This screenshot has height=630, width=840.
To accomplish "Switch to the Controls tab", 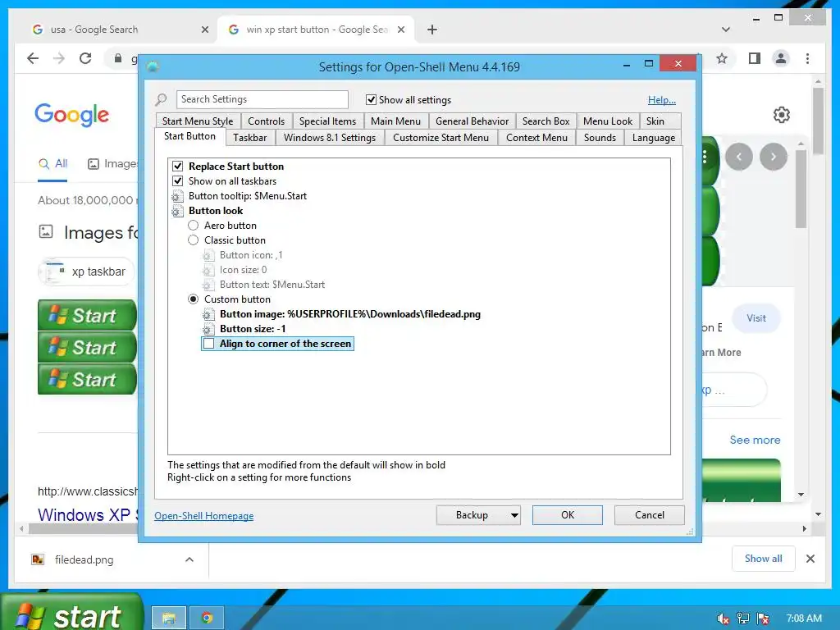I will [x=267, y=121].
